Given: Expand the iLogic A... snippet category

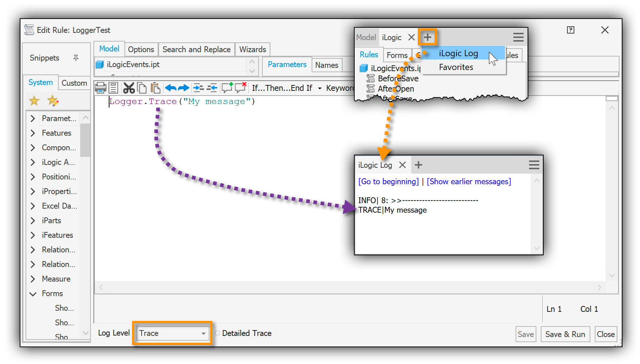Looking at the screenshot, I should click(33, 162).
